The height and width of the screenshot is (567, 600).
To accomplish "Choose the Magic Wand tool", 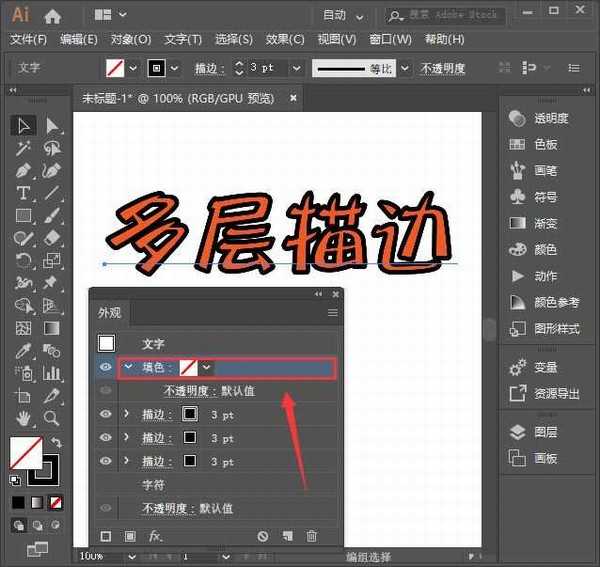I will [x=23, y=148].
